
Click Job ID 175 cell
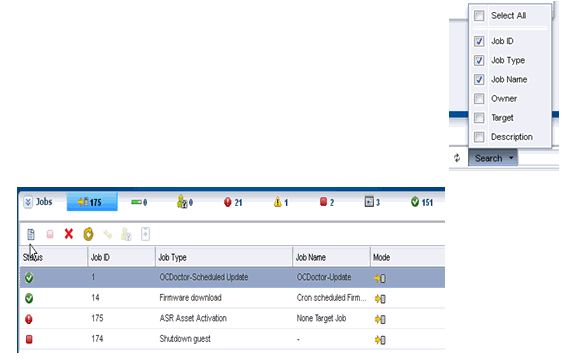(x=97, y=318)
